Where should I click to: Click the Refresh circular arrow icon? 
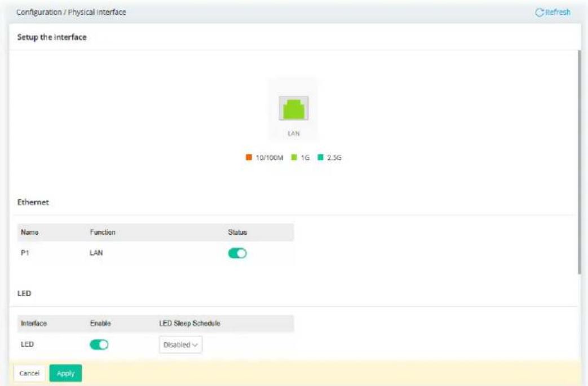click(539, 12)
